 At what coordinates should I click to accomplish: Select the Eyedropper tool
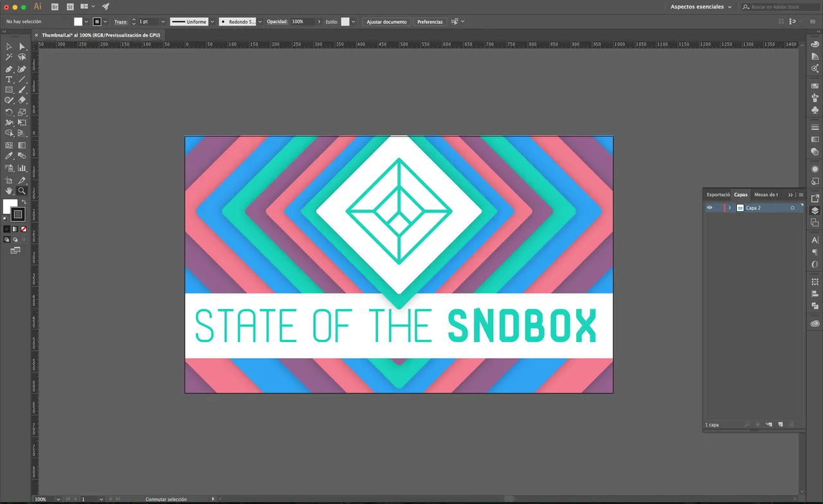click(x=9, y=156)
